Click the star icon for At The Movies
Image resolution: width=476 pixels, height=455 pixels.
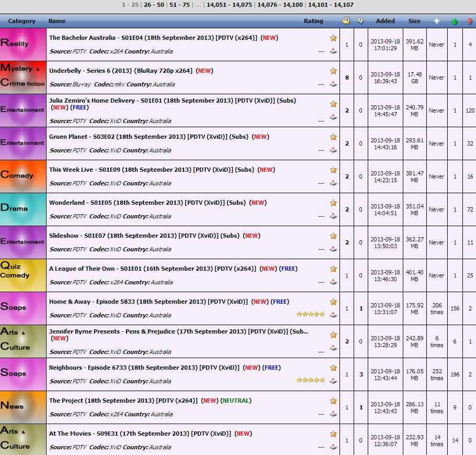[333, 434]
